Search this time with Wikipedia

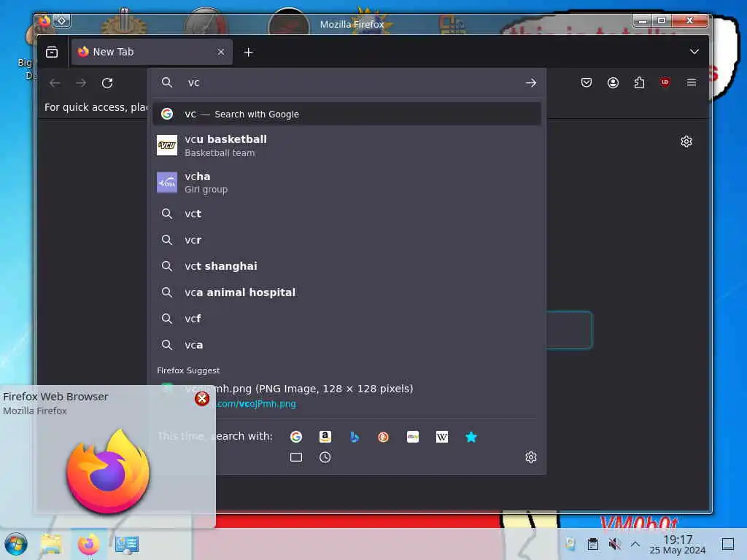tap(441, 437)
